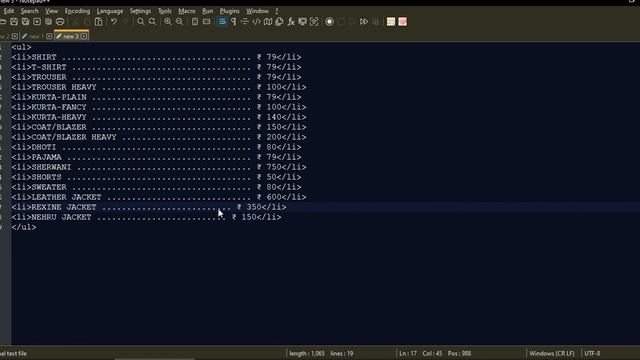Click the define language code icon
This screenshot has width=640, height=360.
[x=256, y=22]
